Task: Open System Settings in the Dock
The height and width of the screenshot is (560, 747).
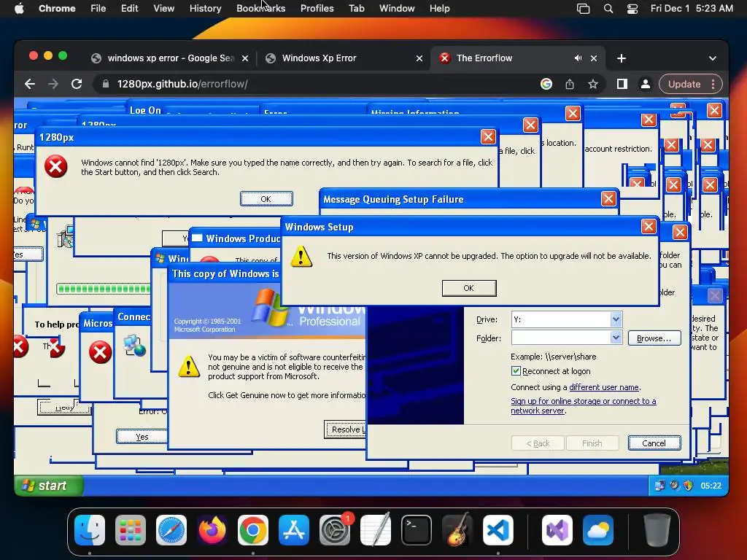Action: [x=334, y=530]
